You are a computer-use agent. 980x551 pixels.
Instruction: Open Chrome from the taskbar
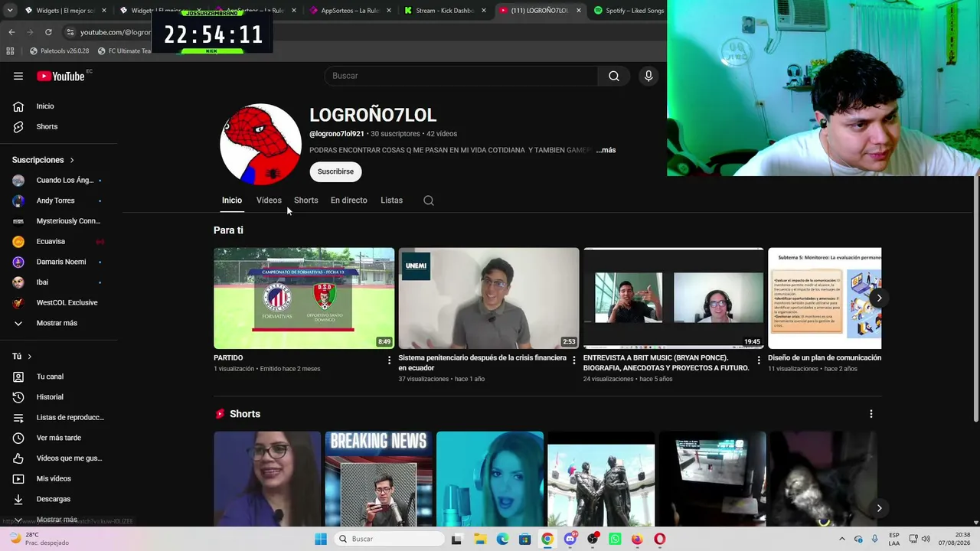(547, 539)
